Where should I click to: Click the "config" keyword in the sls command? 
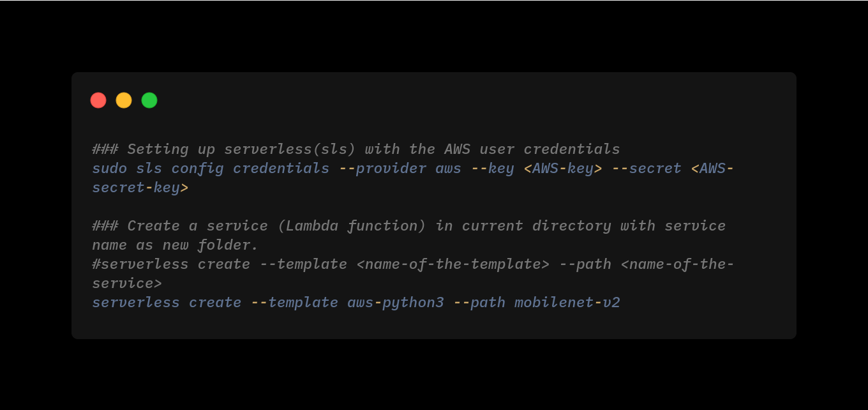197,169
